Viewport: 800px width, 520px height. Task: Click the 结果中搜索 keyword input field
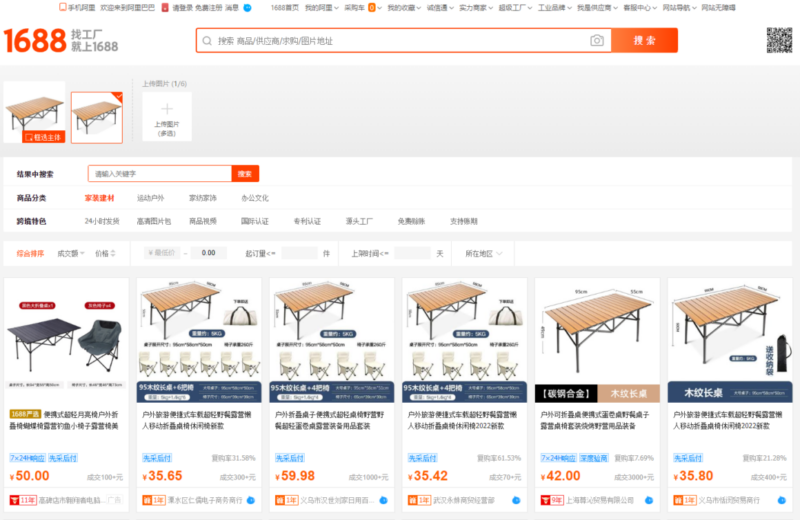(160, 173)
